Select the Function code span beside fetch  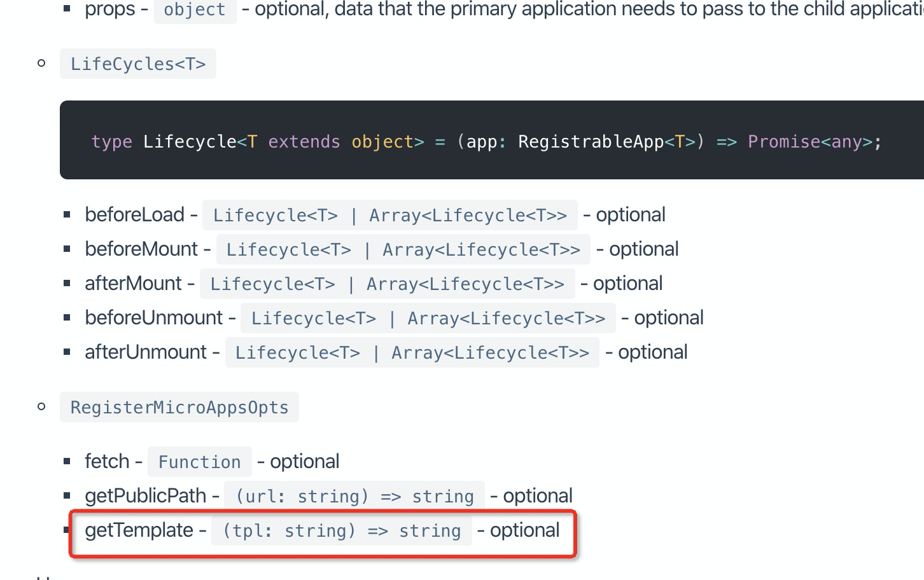tap(199, 461)
